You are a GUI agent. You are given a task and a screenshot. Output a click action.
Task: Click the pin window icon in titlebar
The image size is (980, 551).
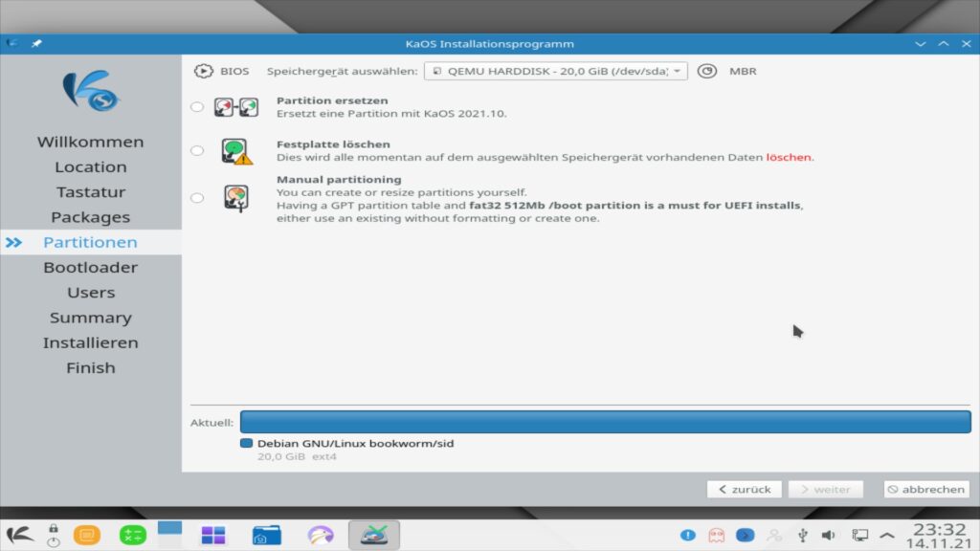pos(36,44)
